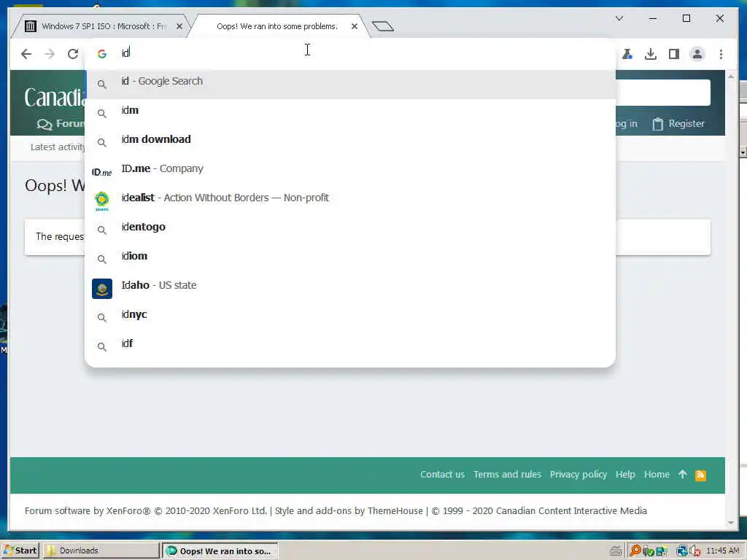This screenshot has height=560, width=747.
Task: Open the Help footer link
Action: tap(625, 474)
